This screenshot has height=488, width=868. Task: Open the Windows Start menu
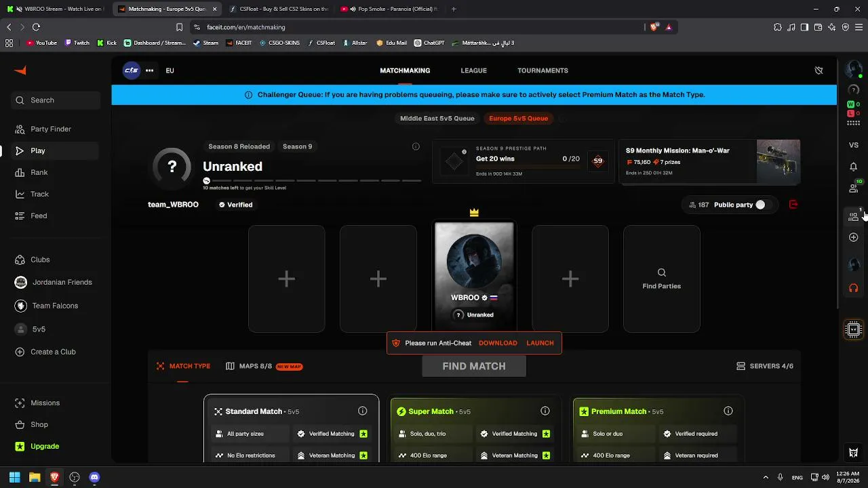14,477
